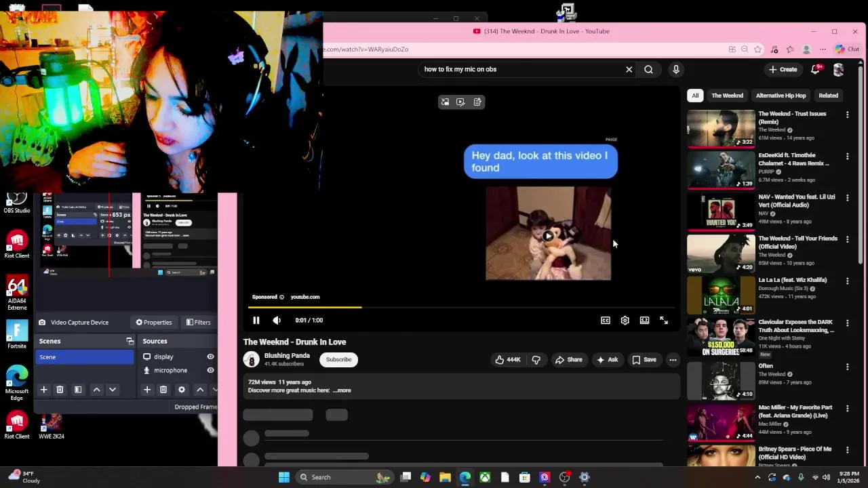Hide the microphone source in OBS

pyautogui.click(x=210, y=370)
